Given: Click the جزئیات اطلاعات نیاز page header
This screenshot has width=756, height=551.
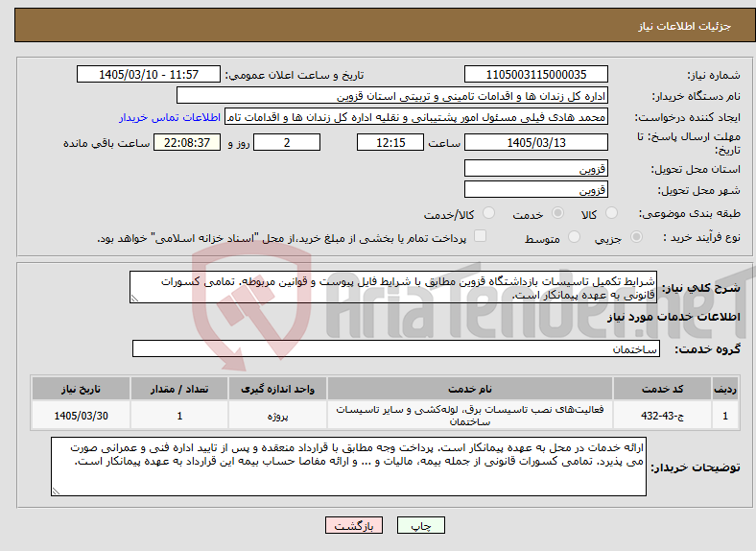Looking at the screenshot, I should (684, 26).
